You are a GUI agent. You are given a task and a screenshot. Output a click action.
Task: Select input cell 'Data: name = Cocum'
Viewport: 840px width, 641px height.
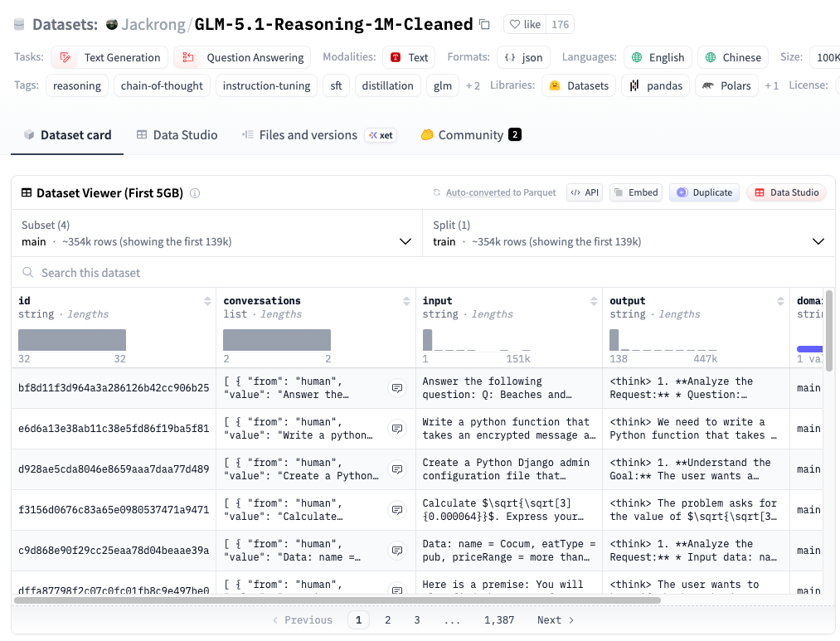[509, 551]
